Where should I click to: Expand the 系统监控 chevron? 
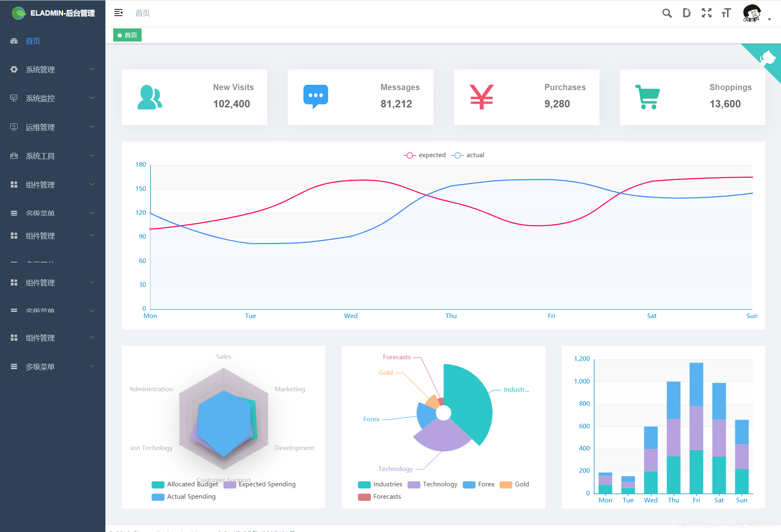(92, 98)
